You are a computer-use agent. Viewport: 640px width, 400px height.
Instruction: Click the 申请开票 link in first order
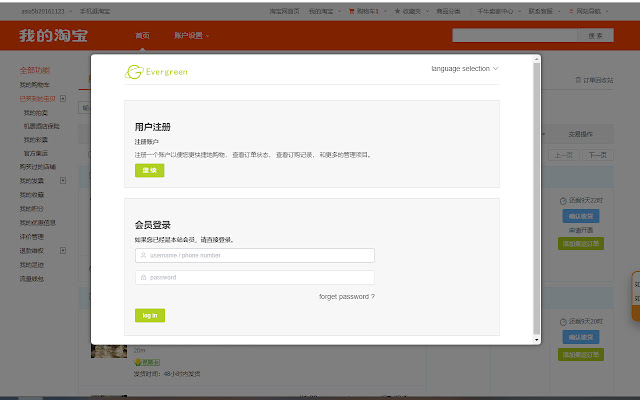tap(581, 230)
